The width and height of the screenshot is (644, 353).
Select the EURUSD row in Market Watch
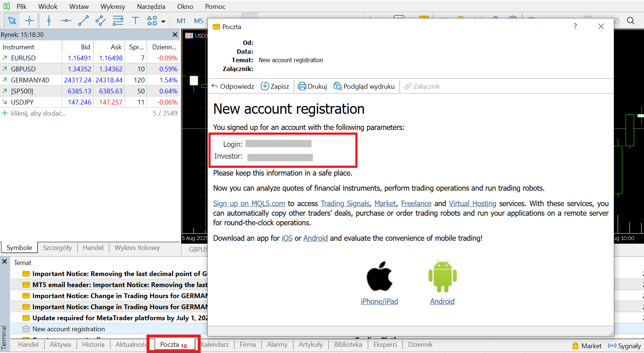[90, 58]
